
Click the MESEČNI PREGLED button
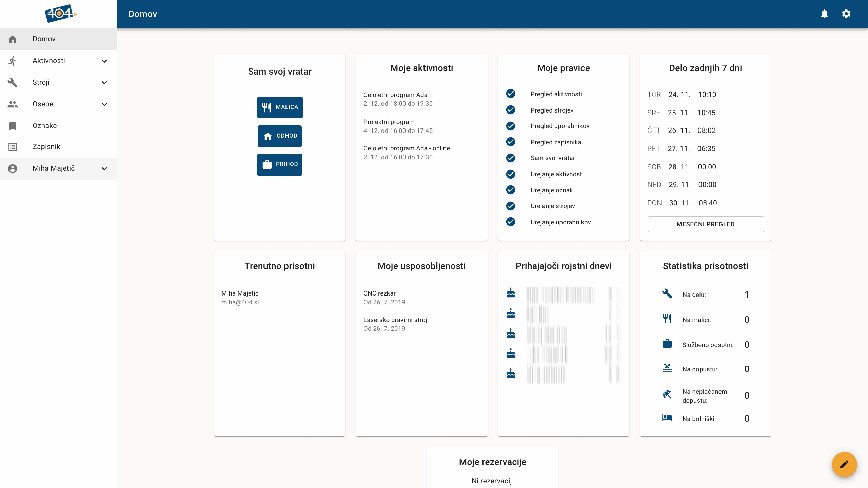click(705, 224)
